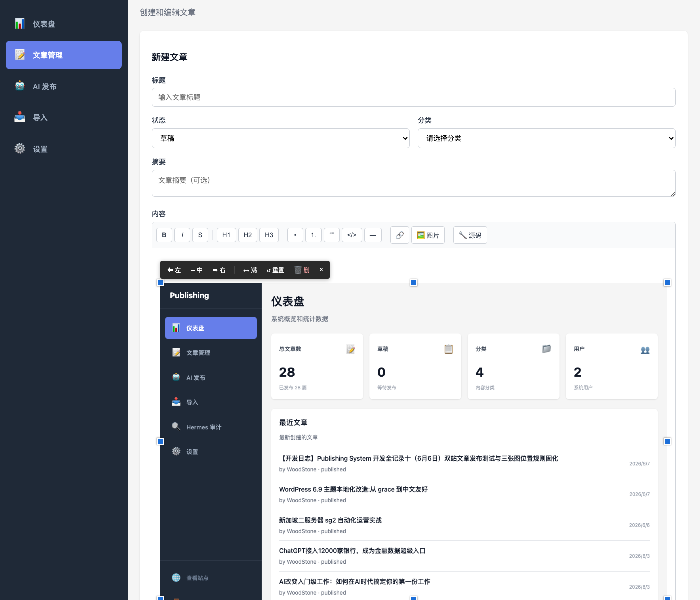Toggle bold formatting (B)
The height and width of the screenshot is (600, 700).
164,235
